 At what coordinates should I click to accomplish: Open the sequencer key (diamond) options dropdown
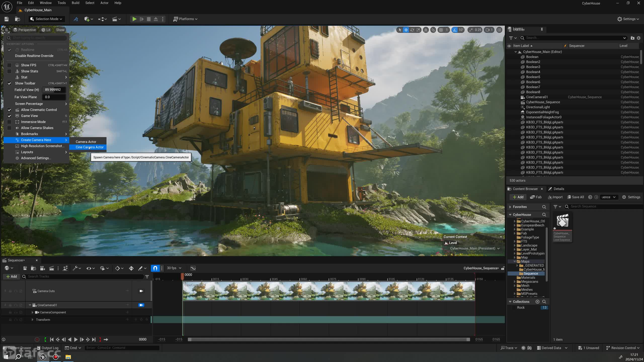point(119,268)
